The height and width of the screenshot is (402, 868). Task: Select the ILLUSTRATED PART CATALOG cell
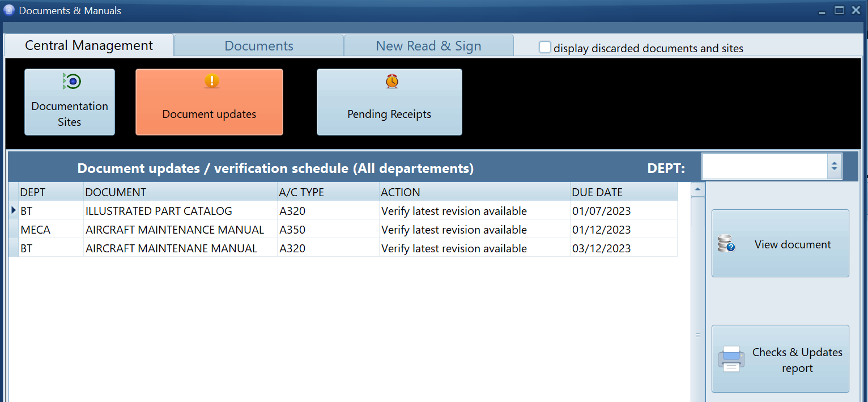[180, 211]
